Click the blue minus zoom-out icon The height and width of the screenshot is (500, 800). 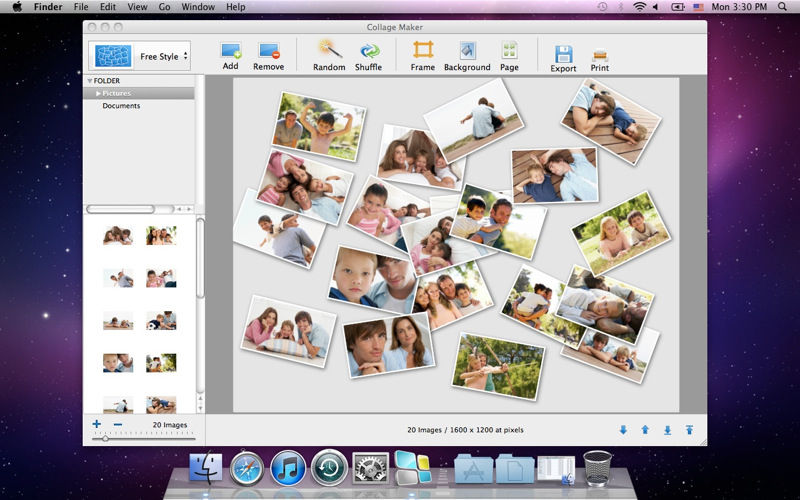[x=118, y=424]
